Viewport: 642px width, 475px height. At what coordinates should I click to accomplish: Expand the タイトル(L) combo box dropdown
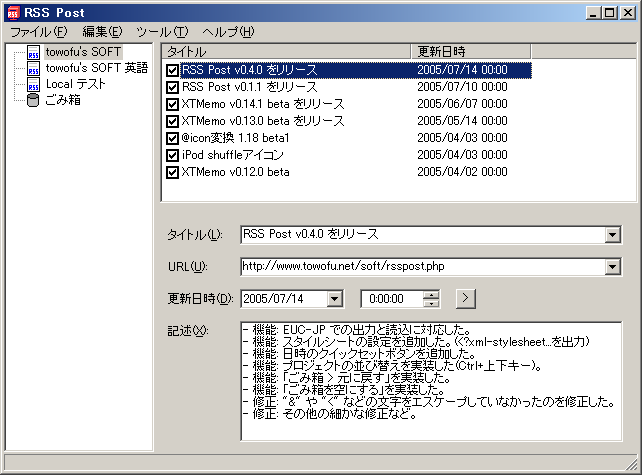click(613, 235)
